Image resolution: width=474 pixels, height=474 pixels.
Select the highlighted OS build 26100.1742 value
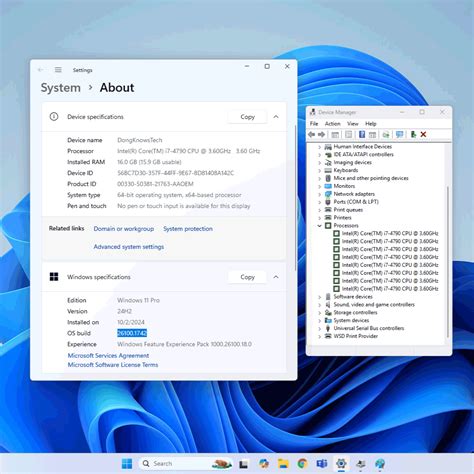[x=132, y=333]
